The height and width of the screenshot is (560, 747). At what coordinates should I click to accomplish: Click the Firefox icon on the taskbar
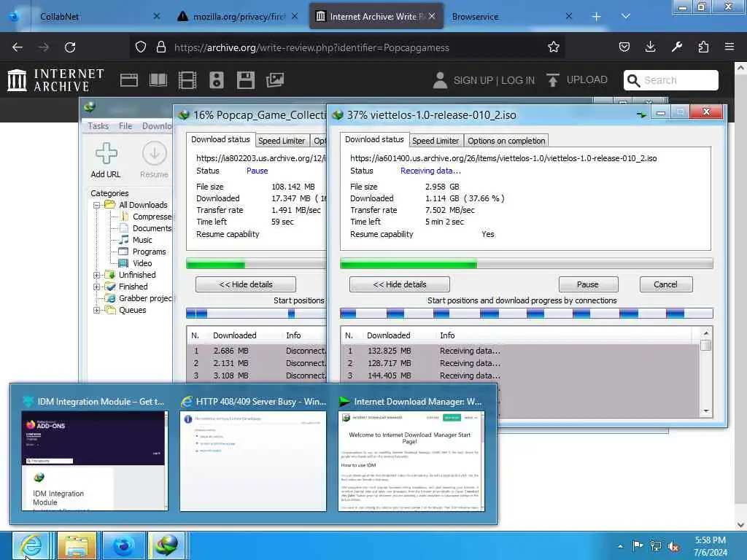[x=123, y=545]
